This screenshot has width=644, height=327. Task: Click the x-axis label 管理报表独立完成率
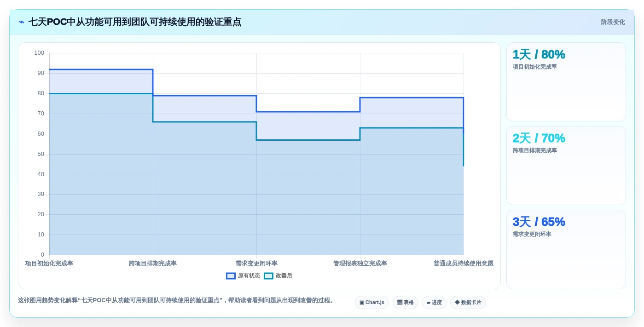360,264
